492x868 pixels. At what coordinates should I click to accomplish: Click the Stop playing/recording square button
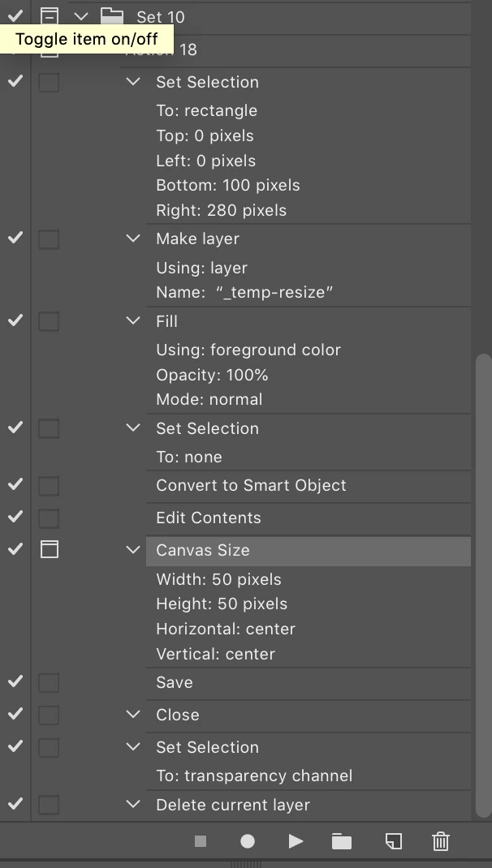[x=201, y=841]
